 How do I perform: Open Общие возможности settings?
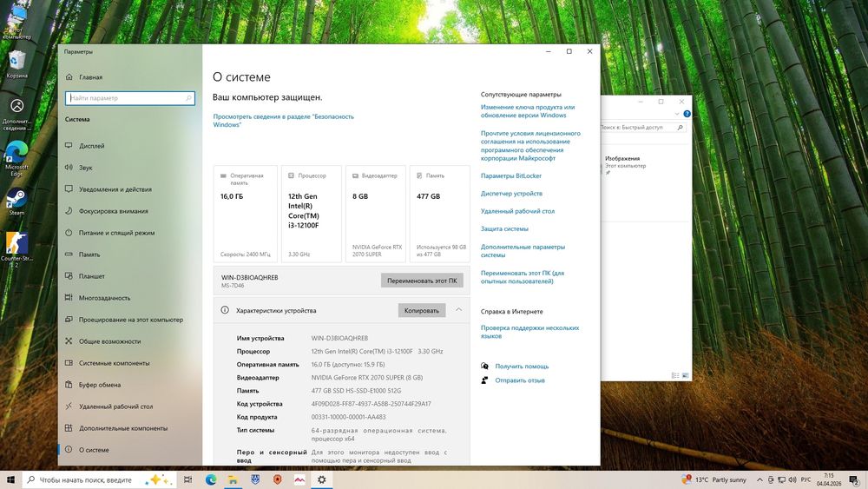coord(130,341)
